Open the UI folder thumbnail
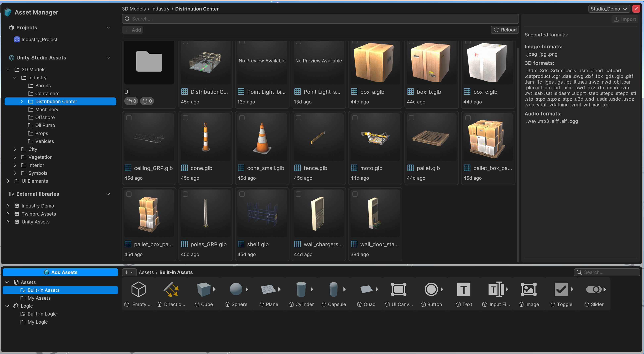 pos(149,62)
